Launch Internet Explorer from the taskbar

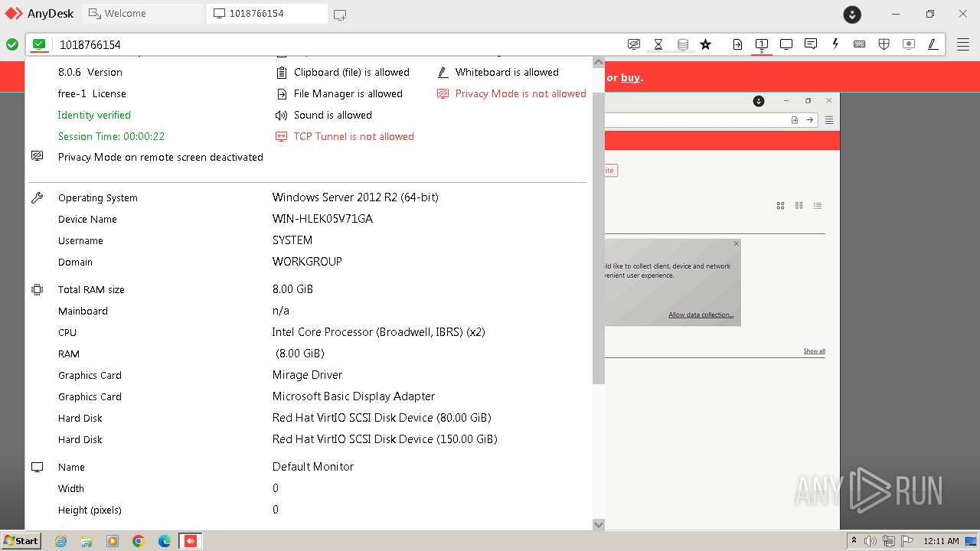pos(60,541)
